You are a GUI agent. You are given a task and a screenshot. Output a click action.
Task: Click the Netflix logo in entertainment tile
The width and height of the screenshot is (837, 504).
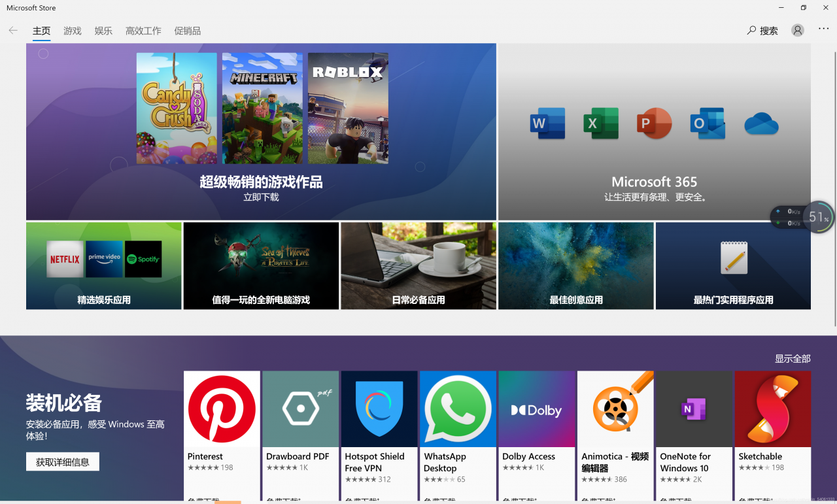coord(65,259)
